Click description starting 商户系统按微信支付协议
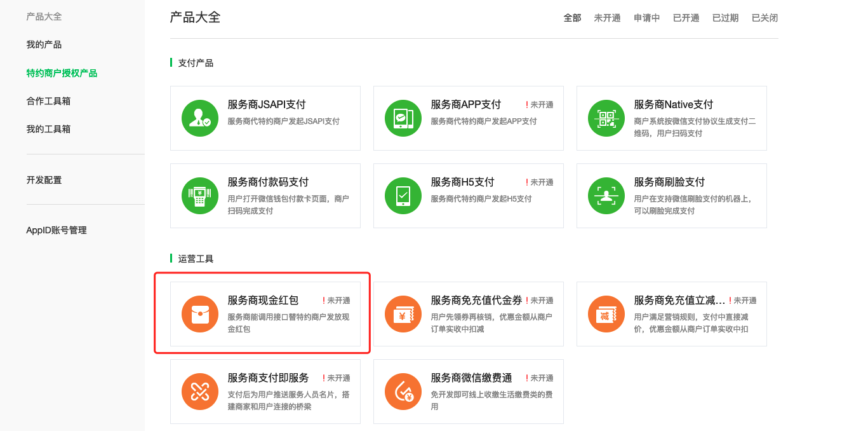The height and width of the screenshot is (431, 868). (695, 127)
